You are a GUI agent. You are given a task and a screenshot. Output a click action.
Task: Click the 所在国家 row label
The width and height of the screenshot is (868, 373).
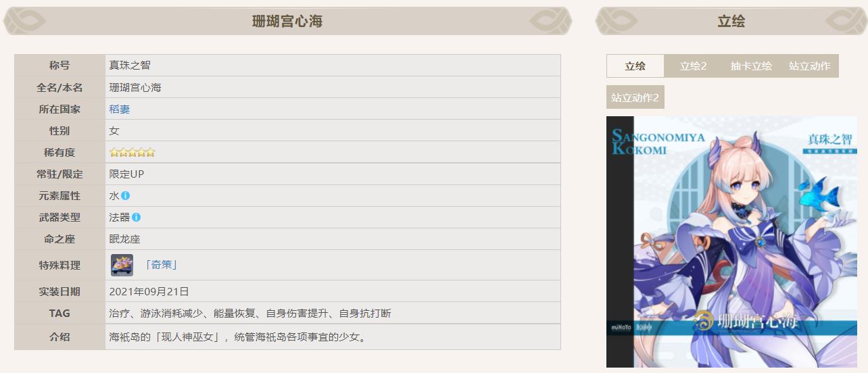tap(59, 109)
